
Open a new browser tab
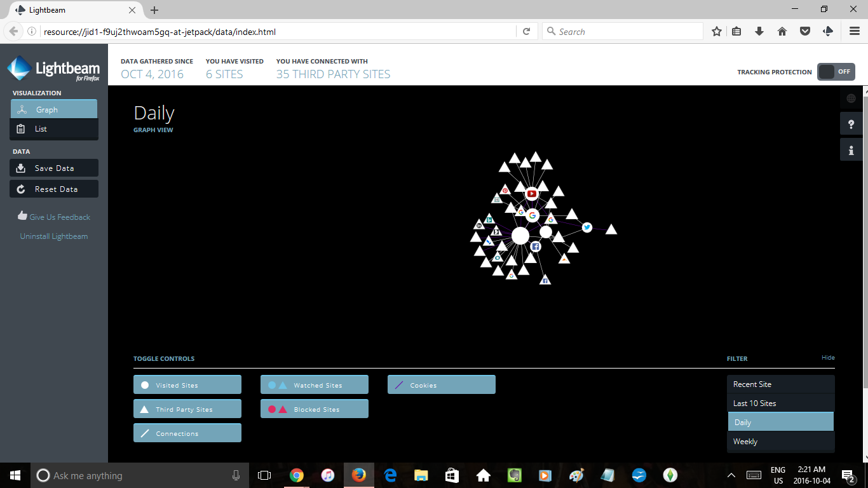pyautogui.click(x=154, y=10)
